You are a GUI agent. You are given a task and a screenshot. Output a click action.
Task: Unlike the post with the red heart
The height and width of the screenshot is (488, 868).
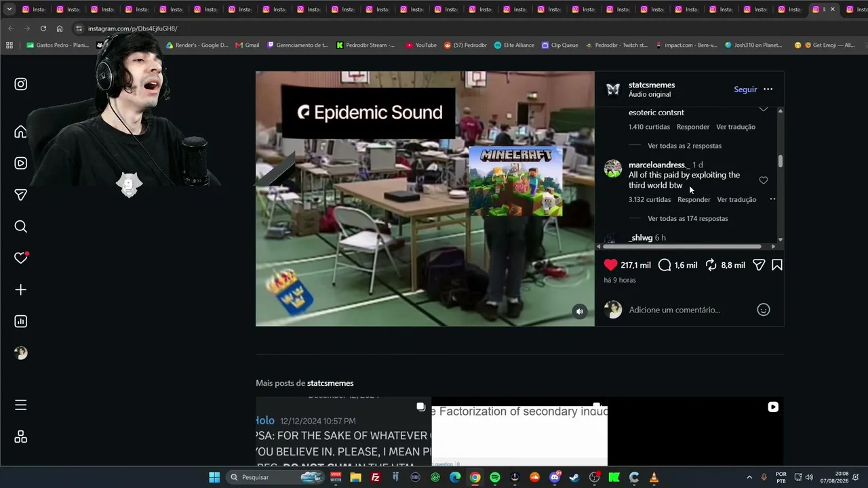[x=610, y=265]
